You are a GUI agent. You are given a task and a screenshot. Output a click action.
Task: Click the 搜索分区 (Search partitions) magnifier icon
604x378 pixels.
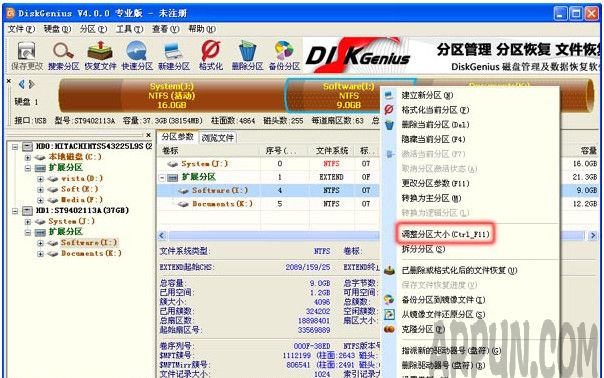point(64,56)
